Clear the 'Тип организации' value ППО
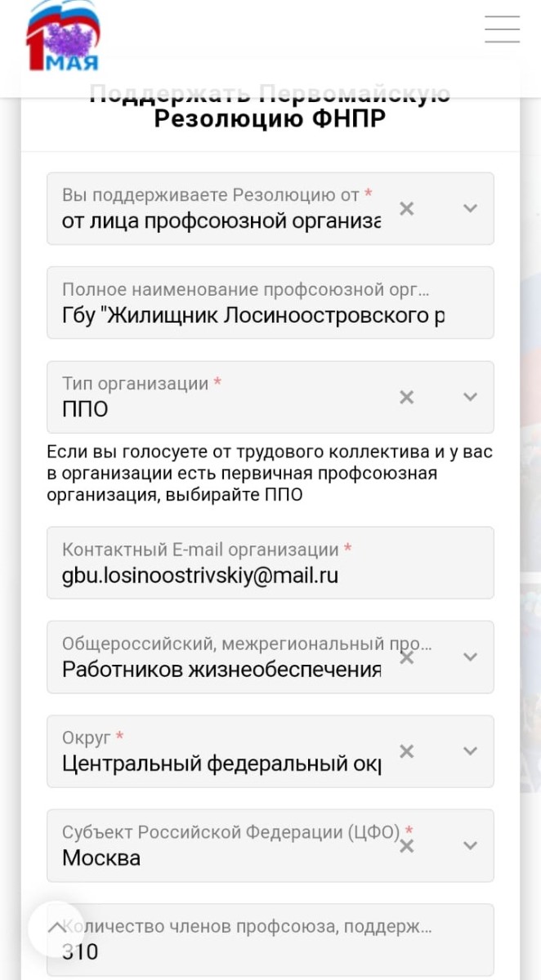 click(x=406, y=398)
